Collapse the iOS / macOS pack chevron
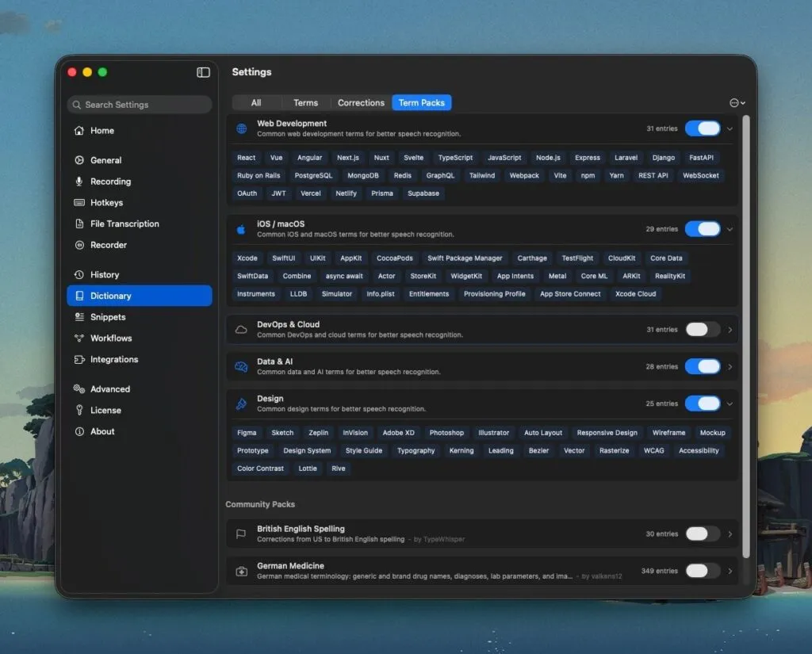Screen dimensions: 812x654 point(730,229)
